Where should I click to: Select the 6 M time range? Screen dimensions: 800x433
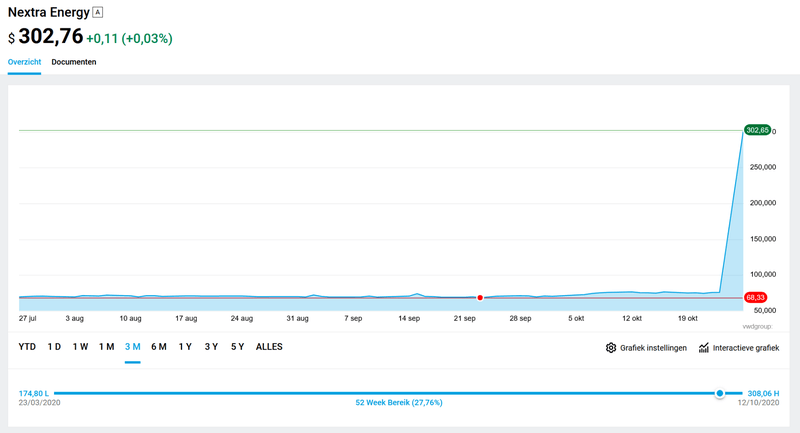[159, 347]
